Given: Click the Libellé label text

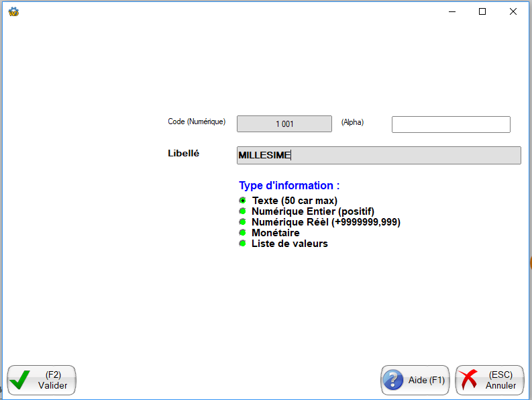Looking at the screenshot, I should [183, 153].
